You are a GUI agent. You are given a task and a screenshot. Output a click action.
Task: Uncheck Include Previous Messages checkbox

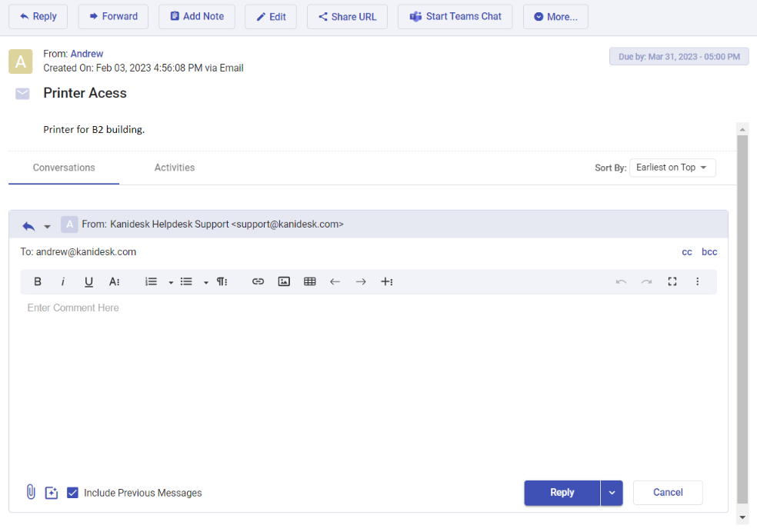pyautogui.click(x=72, y=493)
